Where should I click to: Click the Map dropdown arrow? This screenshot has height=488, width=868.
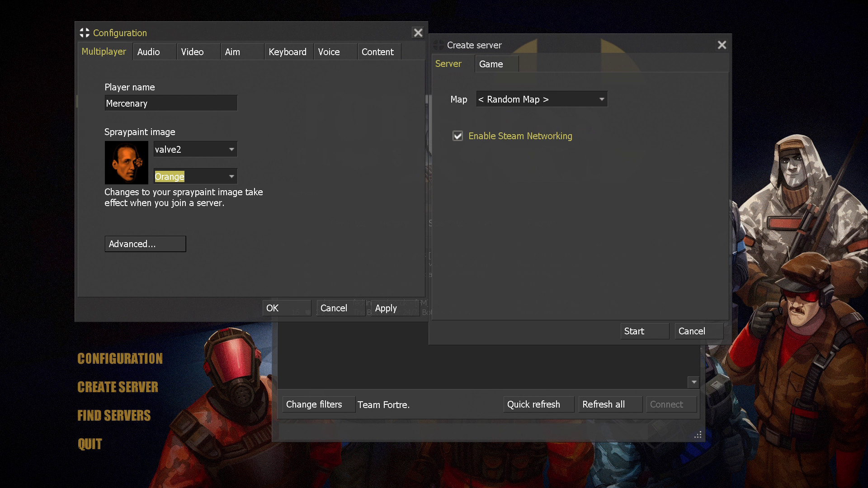coord(601,99)
